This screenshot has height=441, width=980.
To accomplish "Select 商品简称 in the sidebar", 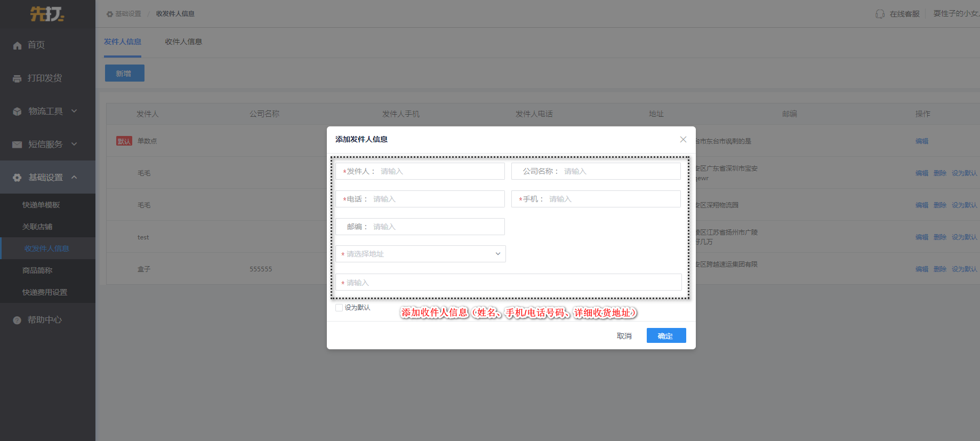I will click(37, 270).
